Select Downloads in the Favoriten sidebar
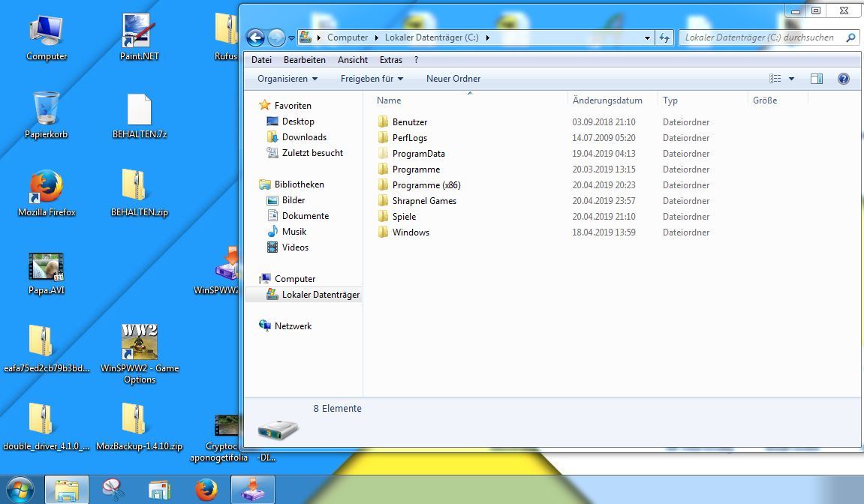 [x=304, y=137]
